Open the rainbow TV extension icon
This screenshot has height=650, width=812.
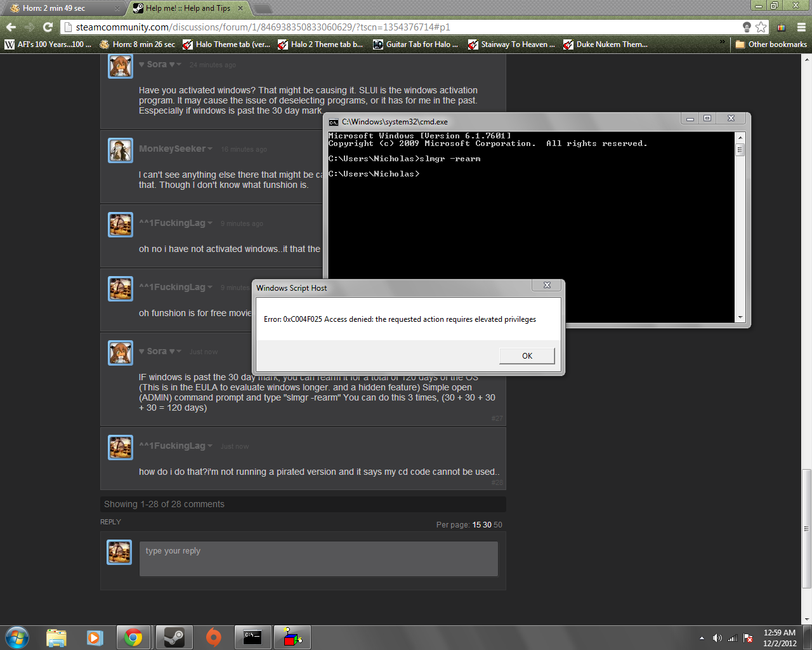(782, 27)
